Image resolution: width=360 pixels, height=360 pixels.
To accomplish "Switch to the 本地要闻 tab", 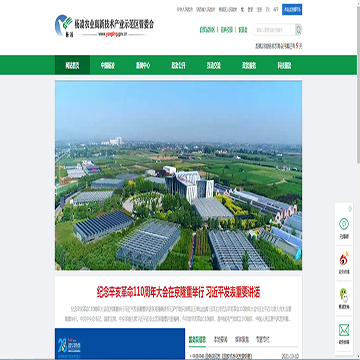I will pos(220,339).
